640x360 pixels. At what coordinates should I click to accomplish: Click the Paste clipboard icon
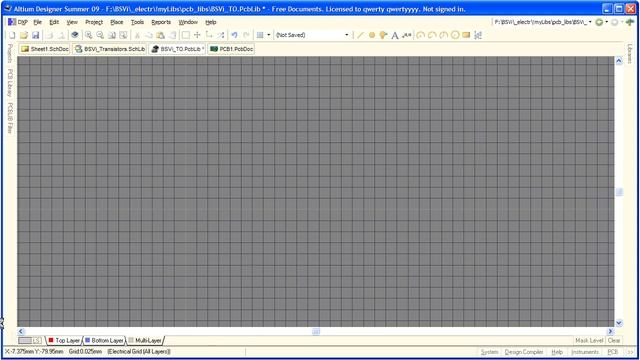pos(160,35)
